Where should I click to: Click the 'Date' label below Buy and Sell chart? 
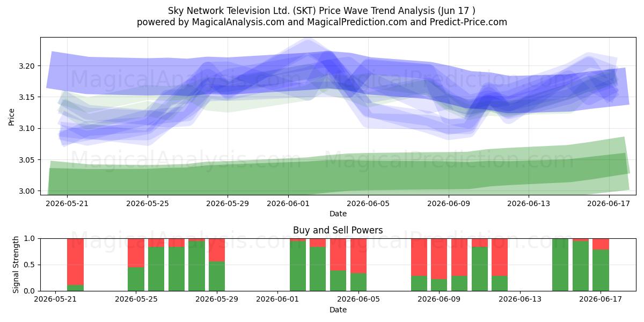point(338,310)
